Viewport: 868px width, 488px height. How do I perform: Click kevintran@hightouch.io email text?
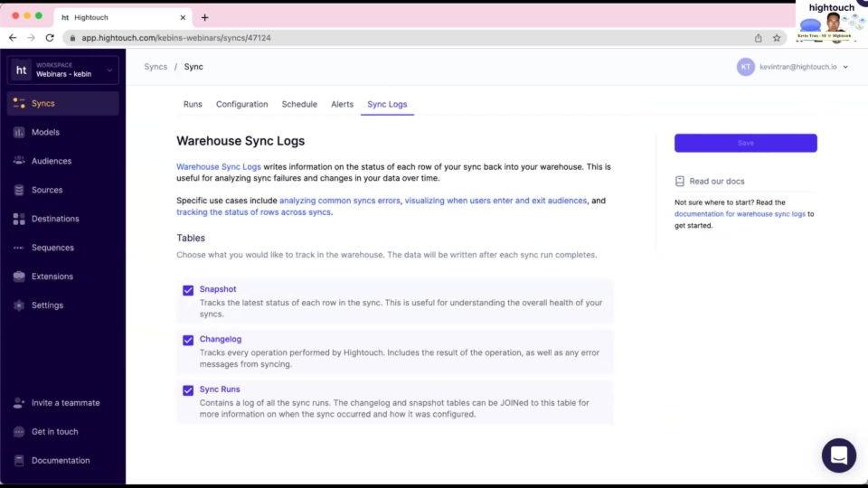click(x=797, y=67)
